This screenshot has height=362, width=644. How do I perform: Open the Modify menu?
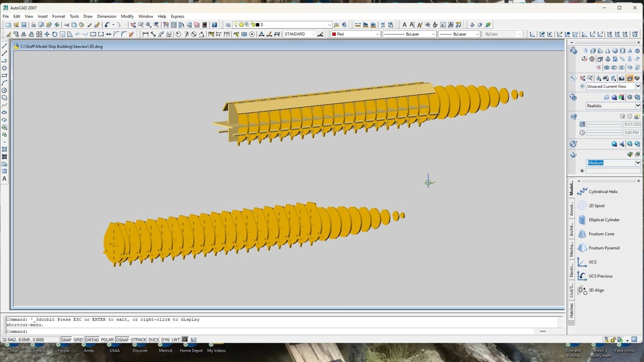(x=127, y=17)
